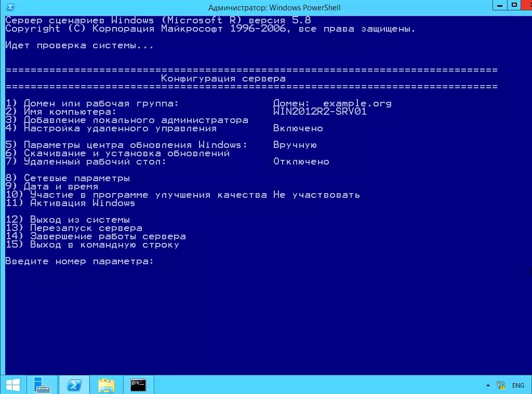This screenshot has height=394, width=532.
Task: Click 'Параметры центра обновления Windows' line
Action: coord(119,145)
